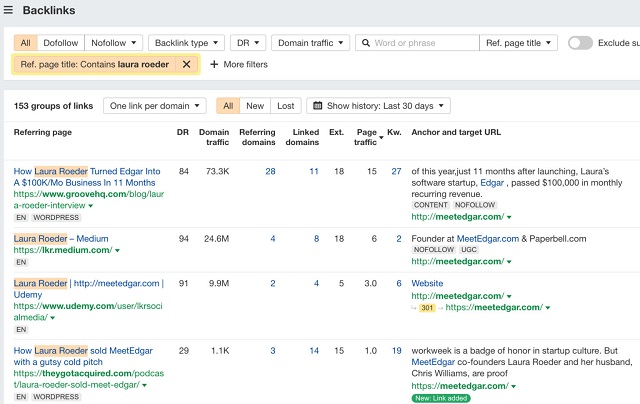640x404 pixels.
Task: Click the CONTENT tag in GrooveHQ row
Action: click(431, 205)
